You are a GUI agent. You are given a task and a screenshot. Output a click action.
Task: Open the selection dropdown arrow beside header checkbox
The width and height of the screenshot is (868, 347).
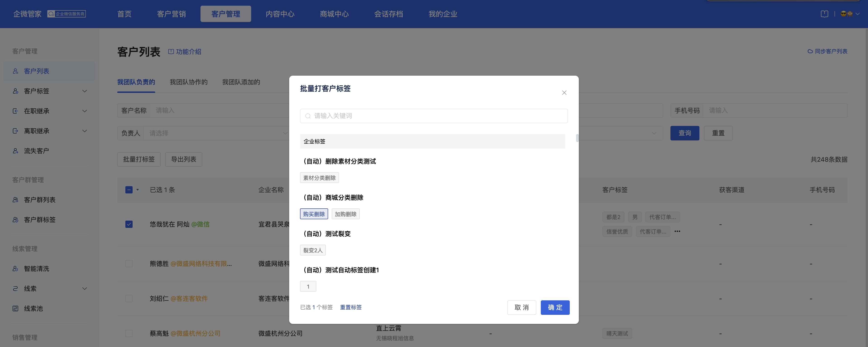coord(138,190)
